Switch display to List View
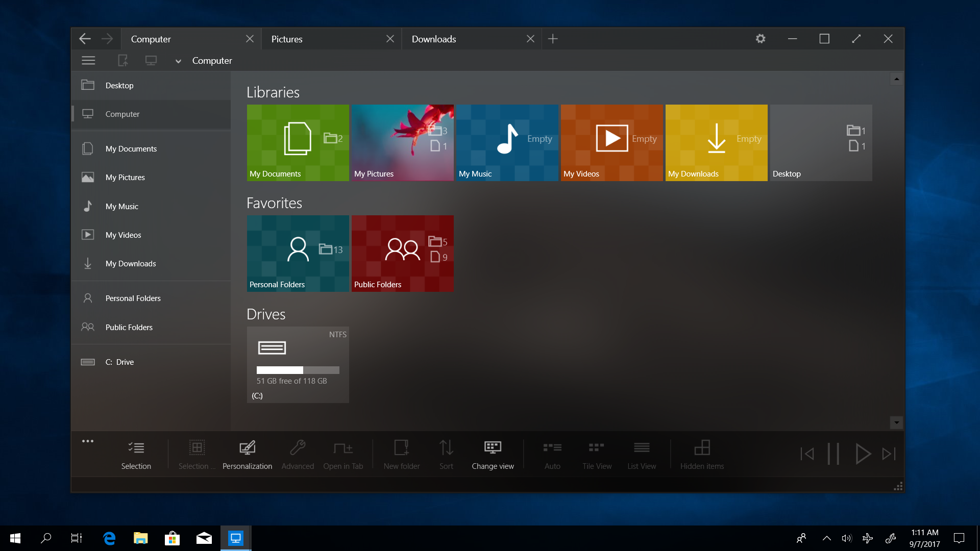 click(x=642, y=454)
